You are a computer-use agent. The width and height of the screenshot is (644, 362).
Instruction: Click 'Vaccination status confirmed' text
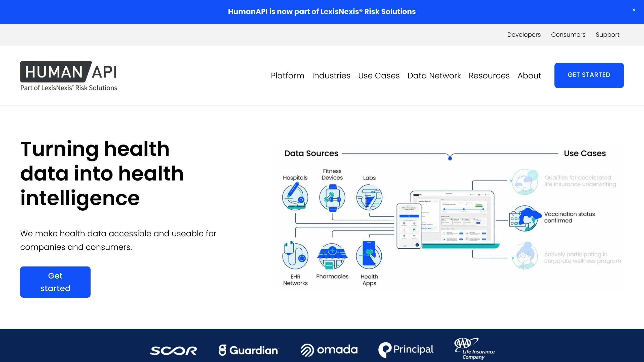pos(570,217)
